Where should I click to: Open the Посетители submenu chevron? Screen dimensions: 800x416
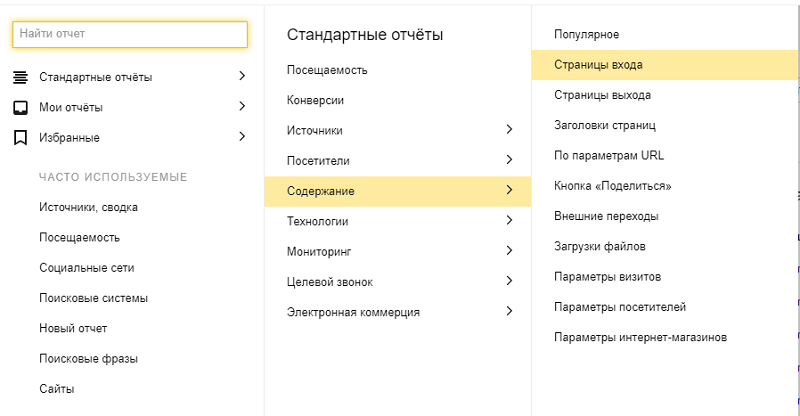(x=509, y=160)
